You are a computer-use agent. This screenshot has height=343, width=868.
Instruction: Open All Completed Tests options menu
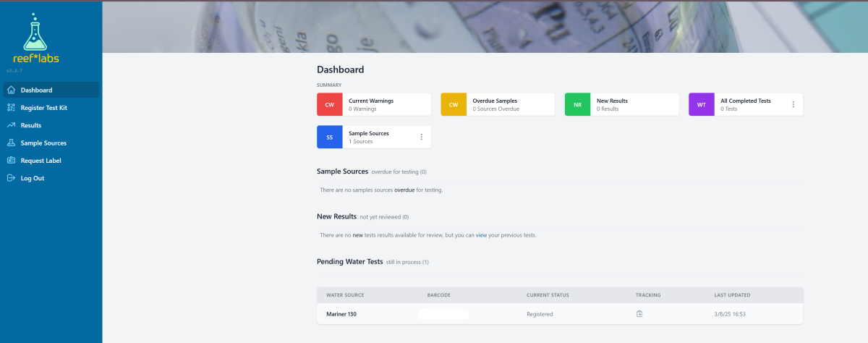tap(793, 104)
